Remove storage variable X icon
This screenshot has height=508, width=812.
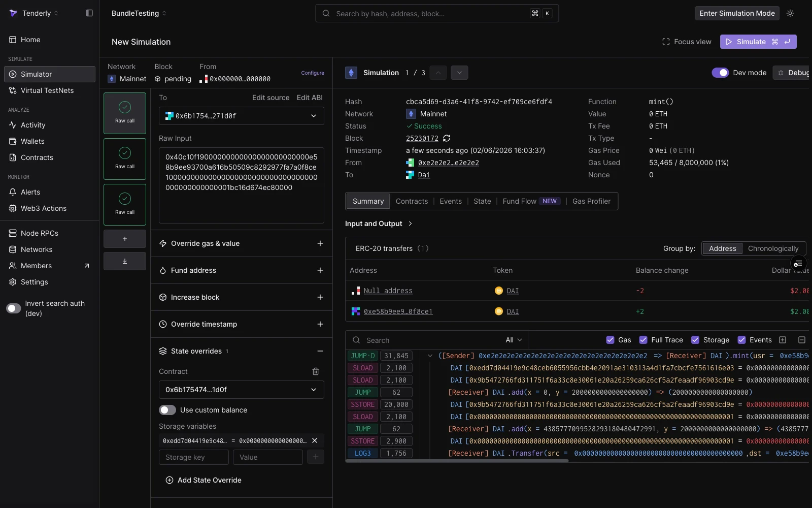315,440
